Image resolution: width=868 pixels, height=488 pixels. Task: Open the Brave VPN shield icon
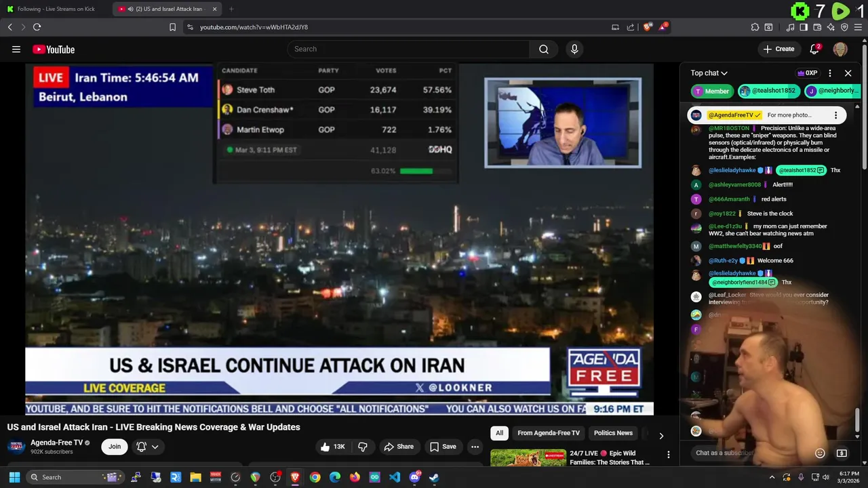point(844,27)
